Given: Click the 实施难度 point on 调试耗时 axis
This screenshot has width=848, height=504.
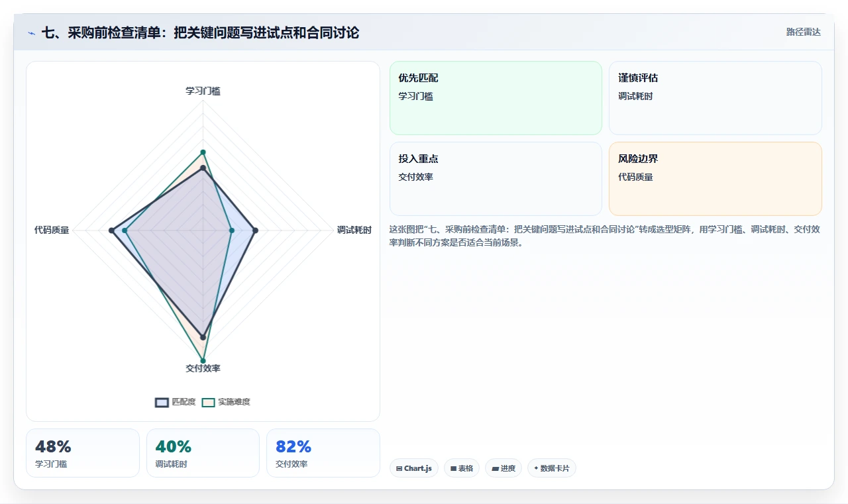Looking at the screenshot, I should click(x=231, y=230).
